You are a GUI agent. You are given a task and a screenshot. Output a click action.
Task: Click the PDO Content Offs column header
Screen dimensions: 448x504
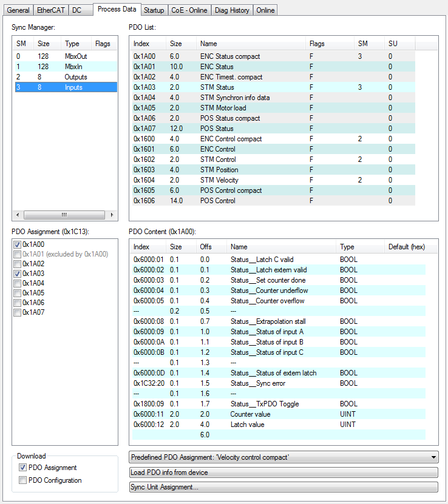pos(211,247)
